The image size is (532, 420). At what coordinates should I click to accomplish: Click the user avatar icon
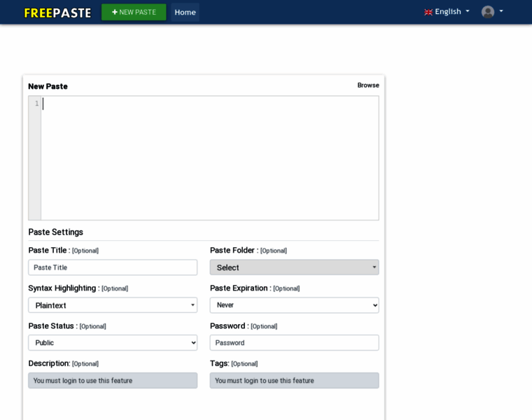point(488,12)
